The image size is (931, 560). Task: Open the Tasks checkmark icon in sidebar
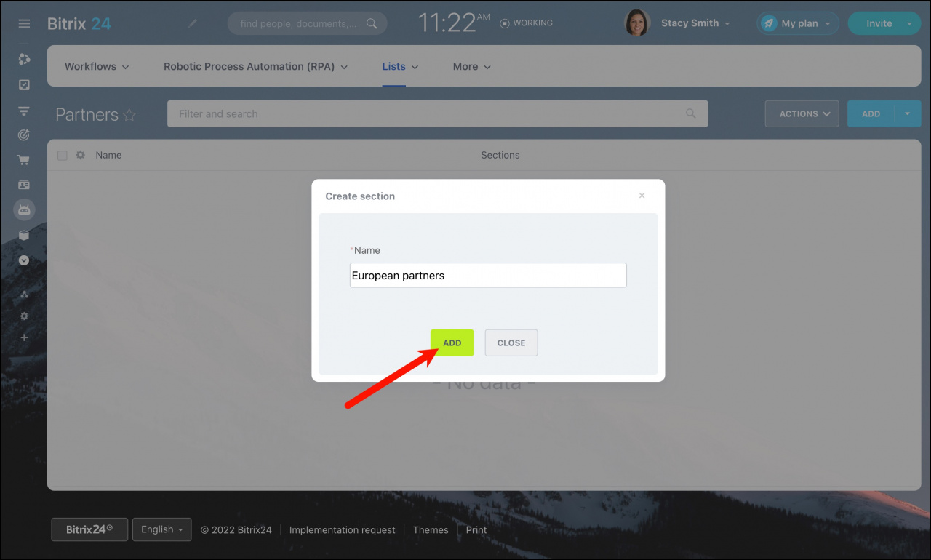click(24, 84)
